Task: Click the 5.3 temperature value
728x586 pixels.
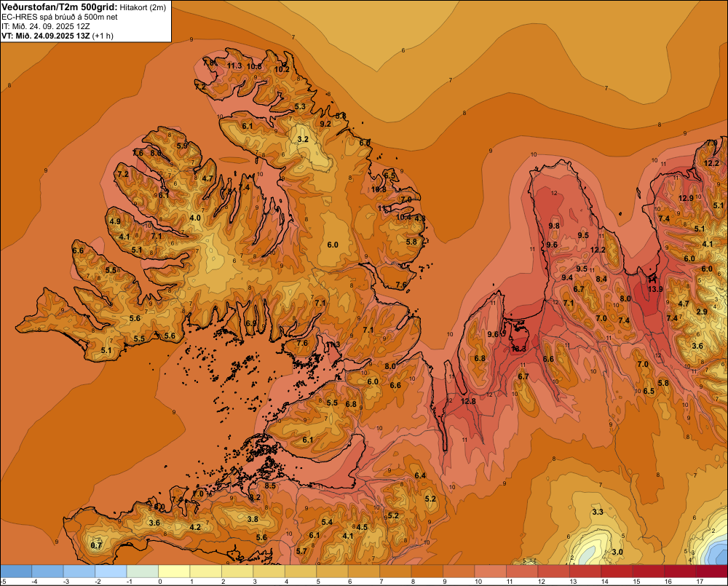Action: (300, 106)
